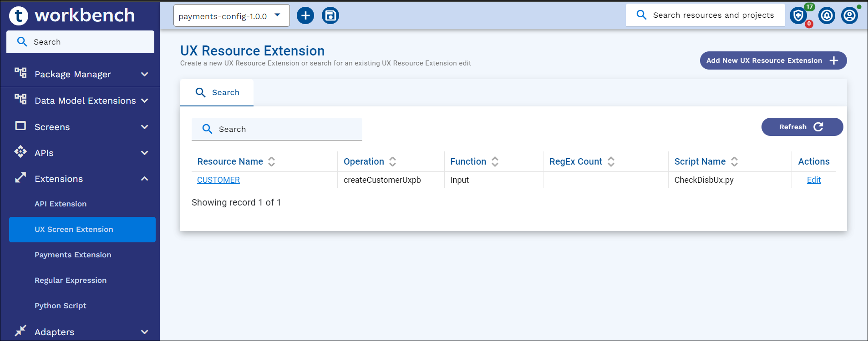Viewport: 868px width, 341px height.
Task: Collapse Extensions chevron
Action: (145, 179)
